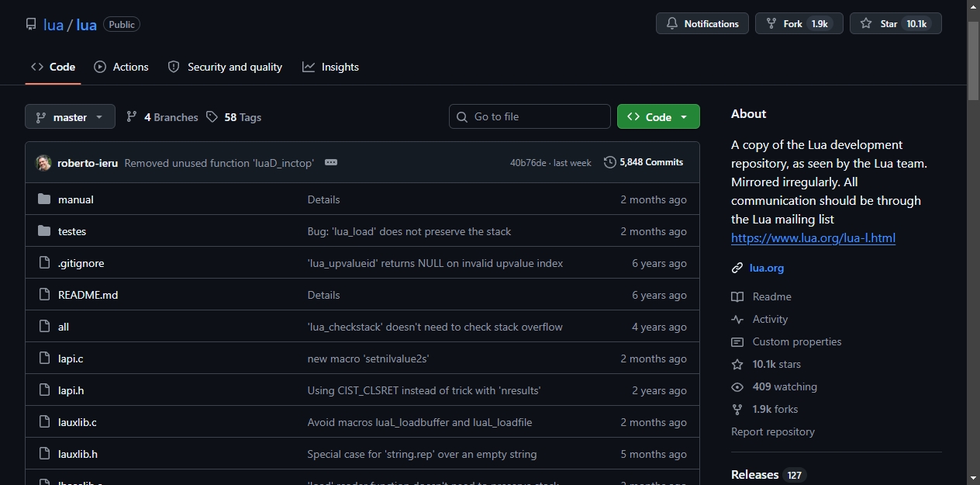Click the scrollbar down arrow
The image size is (980, 485).
[x=974, y=478]
